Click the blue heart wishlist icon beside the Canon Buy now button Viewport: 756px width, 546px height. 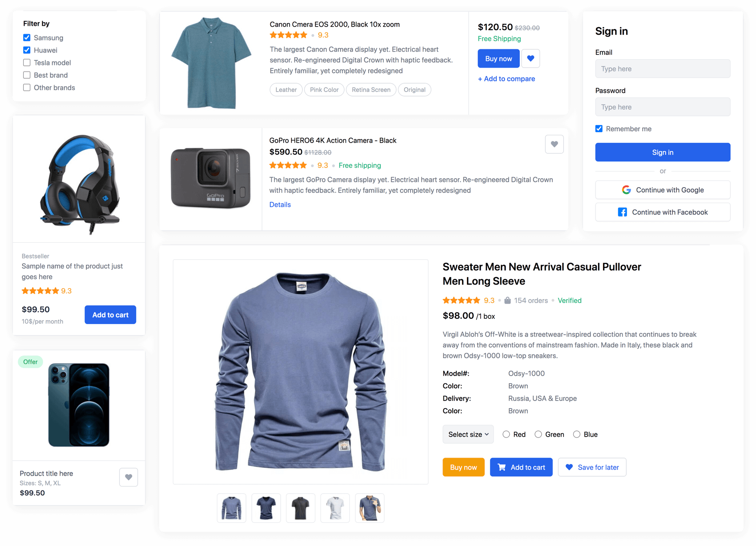pos(531,58)
